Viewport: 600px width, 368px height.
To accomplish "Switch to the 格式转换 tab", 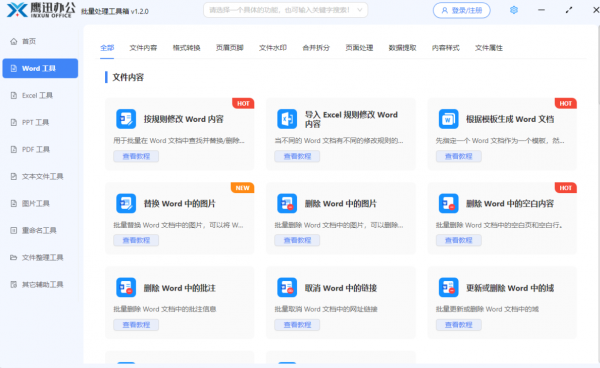I will [x=186, y=48].
